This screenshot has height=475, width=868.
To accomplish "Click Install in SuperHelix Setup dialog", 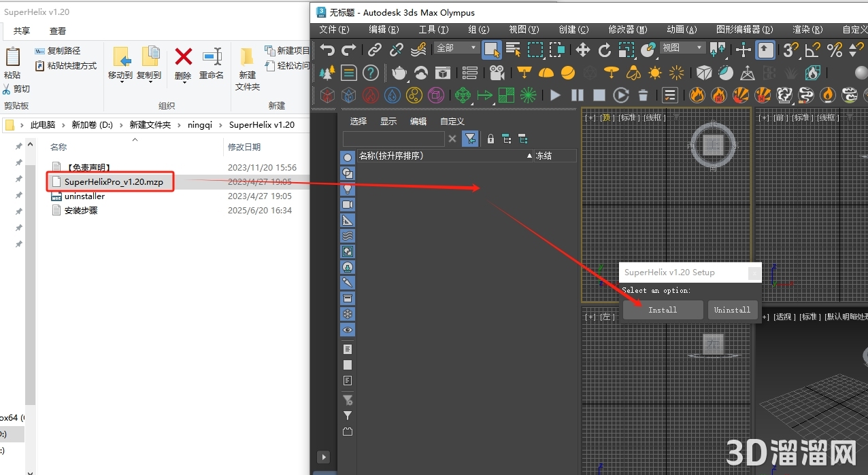I will (663, 310).
